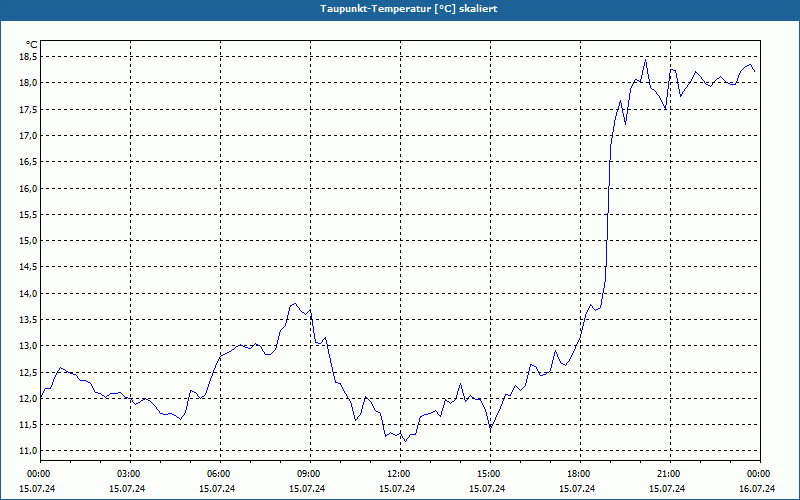Screen dimensions: 800x500
Task: Select the 14,0 y-axis label
Action: tap(29, 293)
